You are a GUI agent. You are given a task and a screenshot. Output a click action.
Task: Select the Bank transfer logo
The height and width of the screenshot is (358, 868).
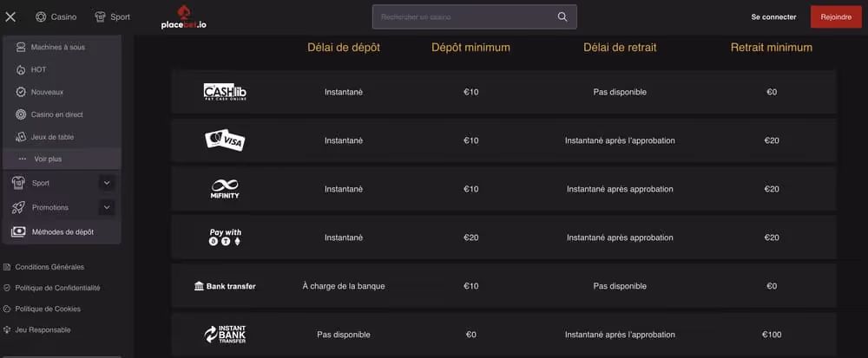point(225,286)
